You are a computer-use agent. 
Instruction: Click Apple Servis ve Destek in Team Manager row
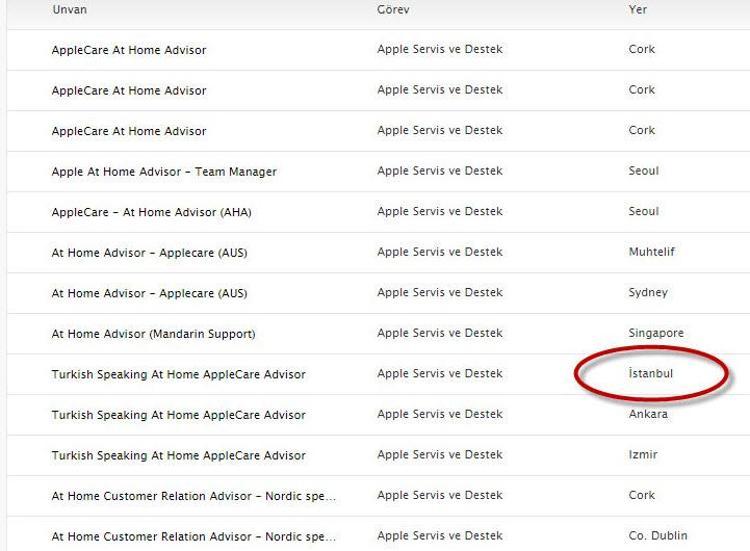coord(440,172)
